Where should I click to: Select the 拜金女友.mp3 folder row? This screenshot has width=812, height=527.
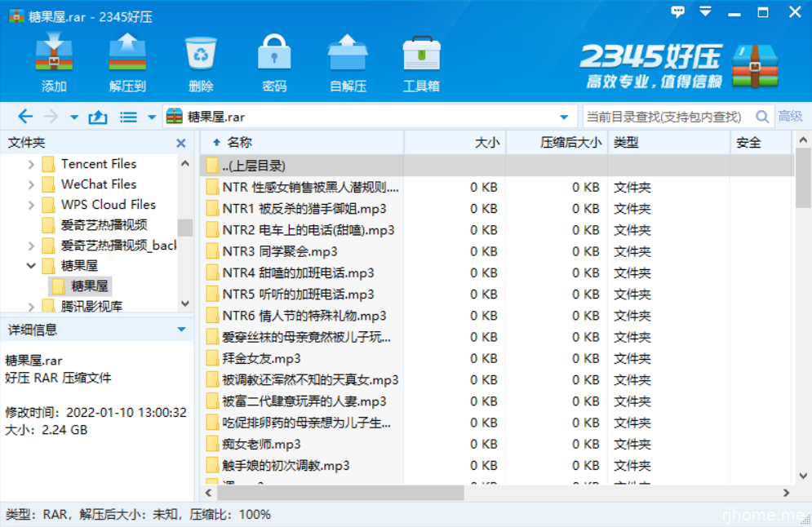(497, 359)
